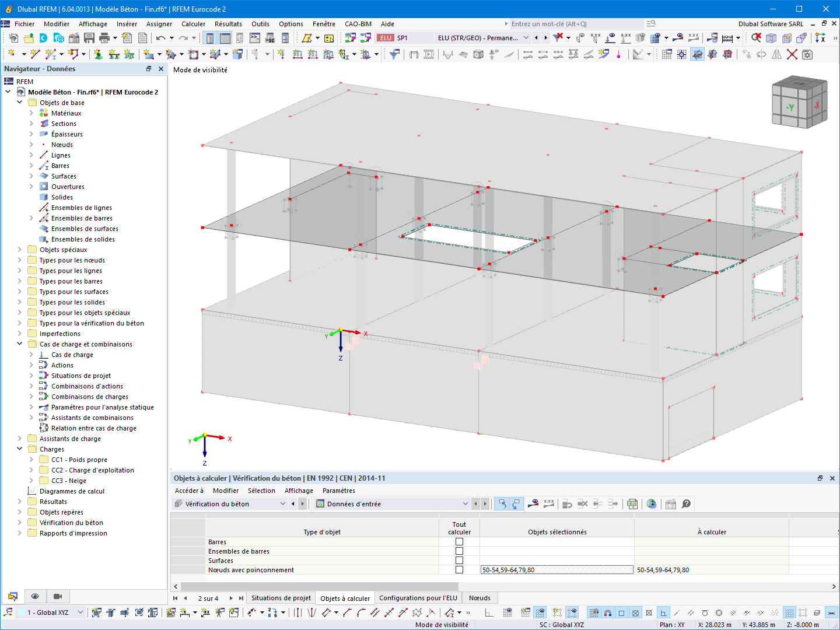The image size is (840, 630).
Task: Click the magnifier with red X icon
Action: [x=756, y=38]
